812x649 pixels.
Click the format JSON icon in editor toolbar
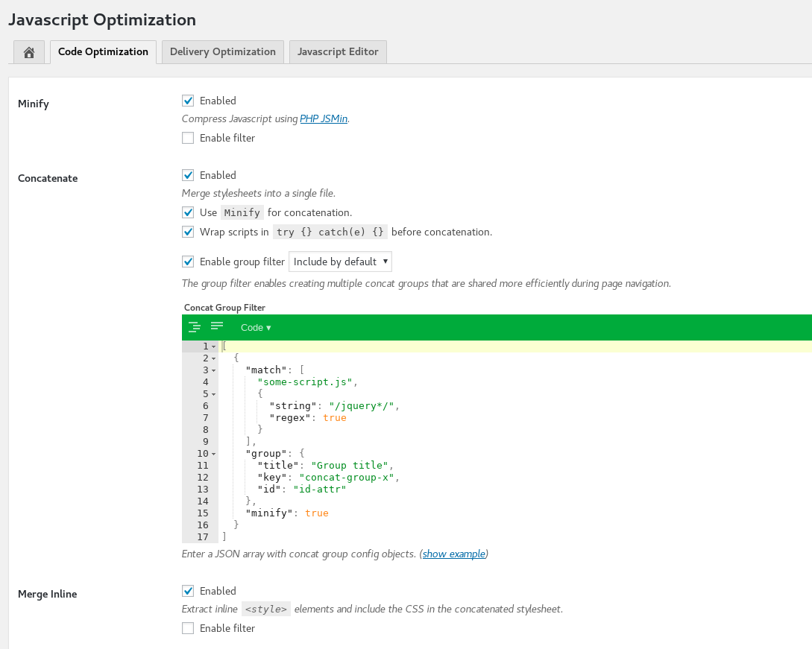click(195, 326)
